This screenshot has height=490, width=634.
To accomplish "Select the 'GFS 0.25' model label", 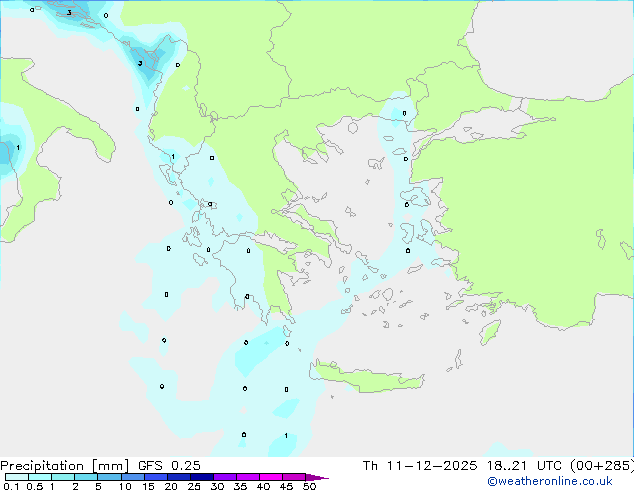I will point(169,466).
